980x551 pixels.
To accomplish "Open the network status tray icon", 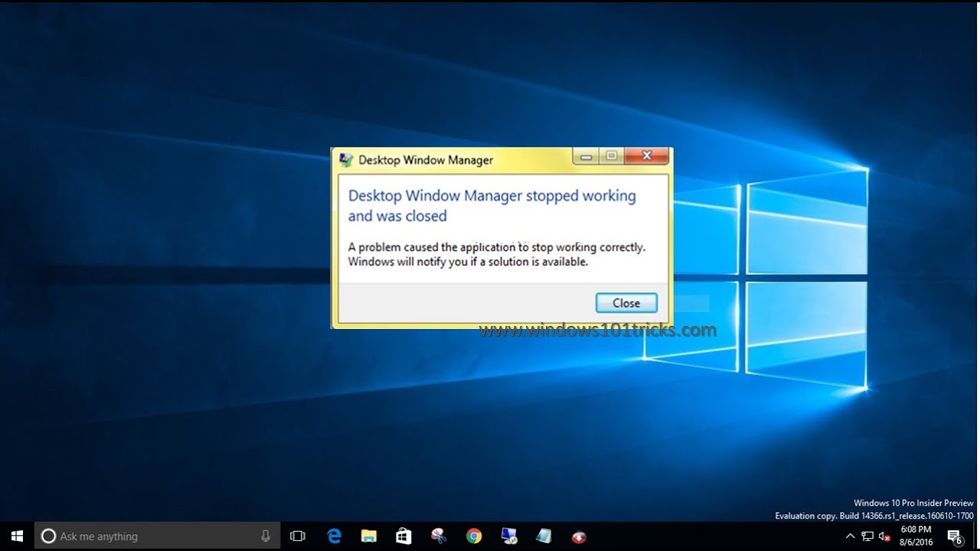I will pos(867,536).
